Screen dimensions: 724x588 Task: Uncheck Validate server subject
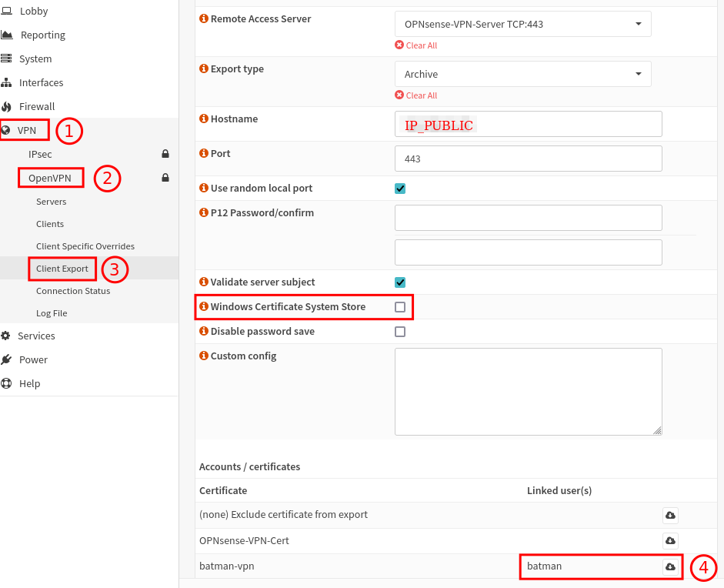click(x=400, y=282)
